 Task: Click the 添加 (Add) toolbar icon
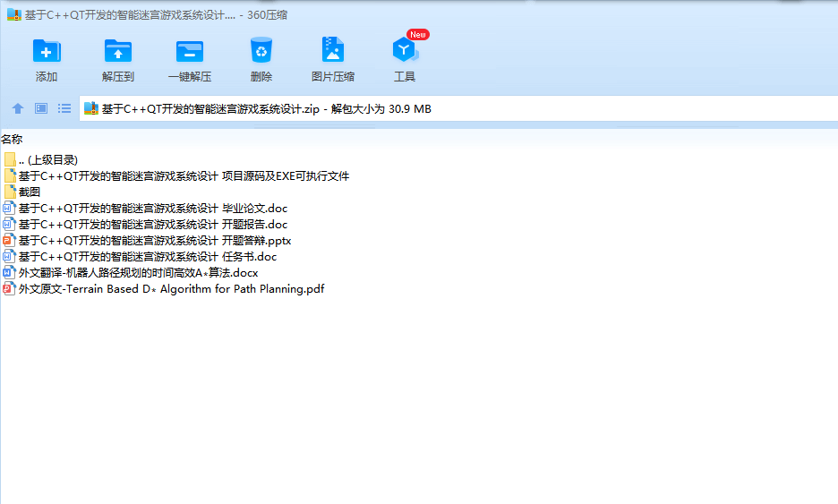click(47, 52)
